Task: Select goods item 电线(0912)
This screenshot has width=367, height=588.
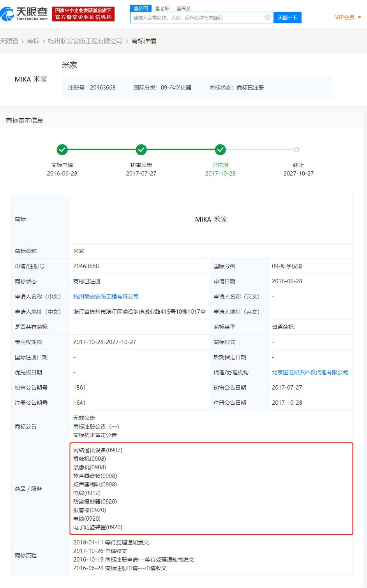Action: tap(87, 493)
